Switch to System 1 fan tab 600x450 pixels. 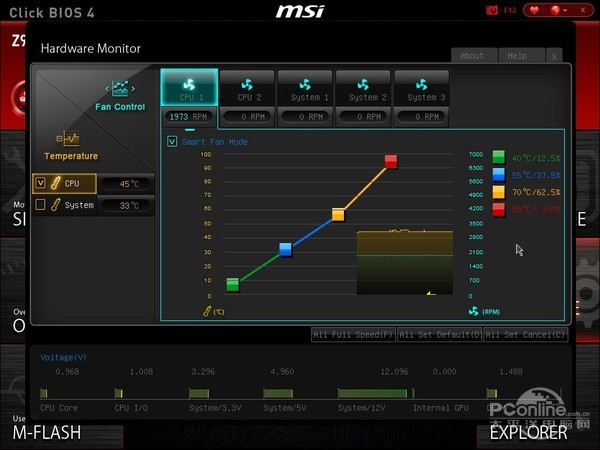305,88
